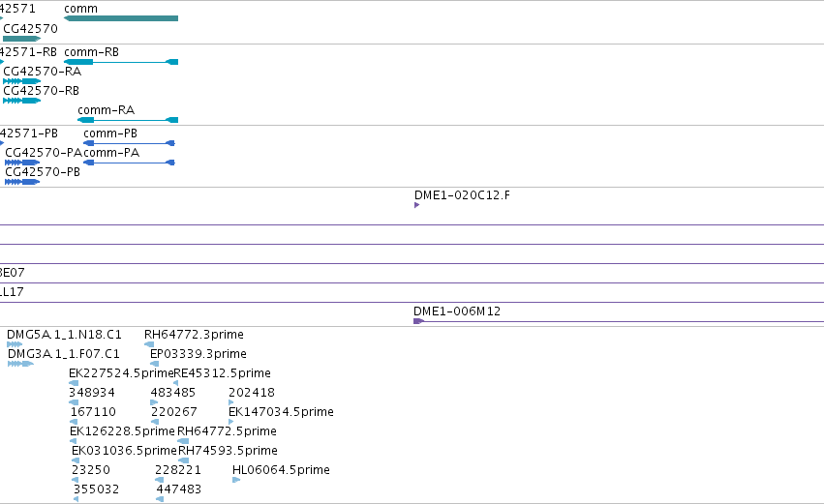The height and width of the screenshot is (504, 824).
Task: Click the RH64772.5prime arrow glyph
Action: coord(183,441)
